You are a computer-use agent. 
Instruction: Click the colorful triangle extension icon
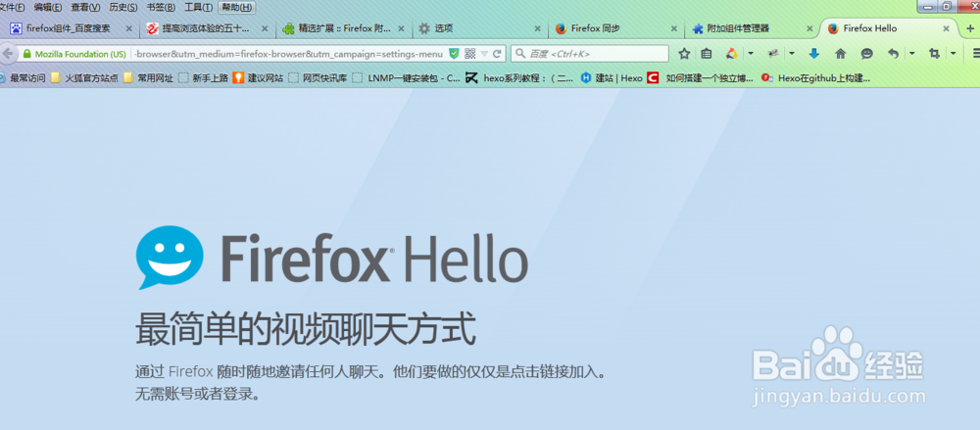pyautogui.click(x=732, y=54)
